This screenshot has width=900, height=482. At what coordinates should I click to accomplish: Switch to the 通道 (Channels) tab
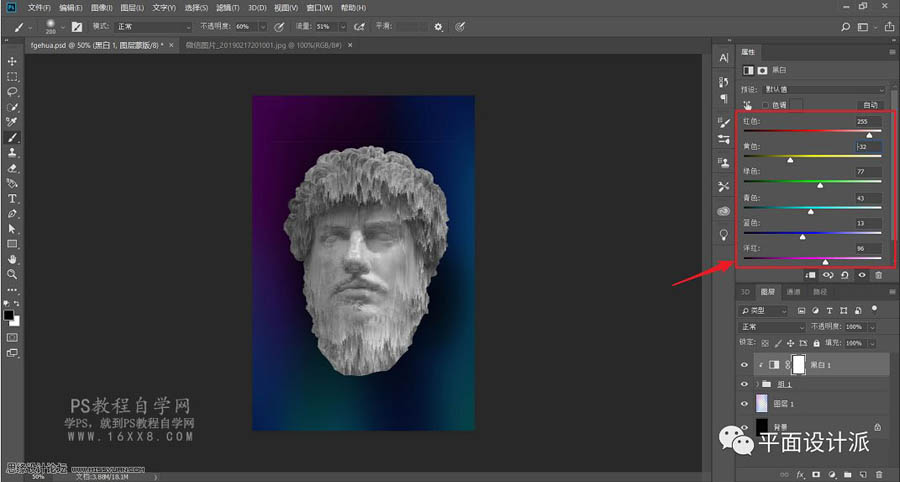point(793,292)
